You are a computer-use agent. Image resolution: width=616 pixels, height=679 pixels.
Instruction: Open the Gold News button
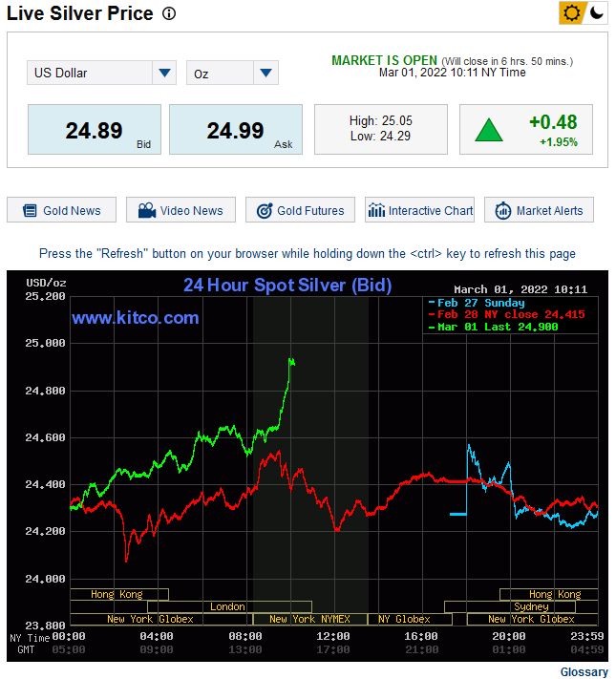pos(61,210)
